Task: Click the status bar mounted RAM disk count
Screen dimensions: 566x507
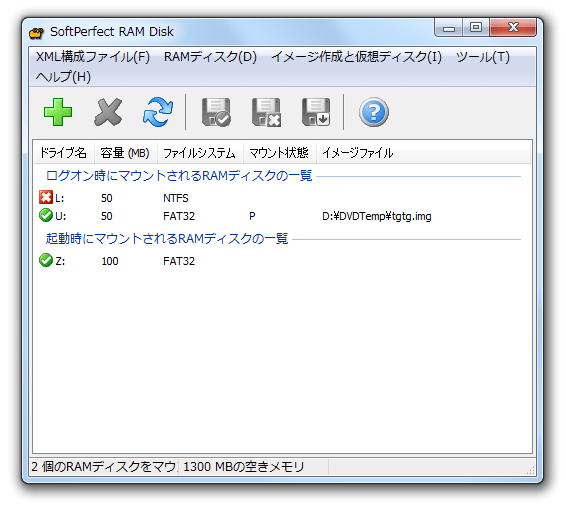Action: pyautogui.click(x=104, y=467)
